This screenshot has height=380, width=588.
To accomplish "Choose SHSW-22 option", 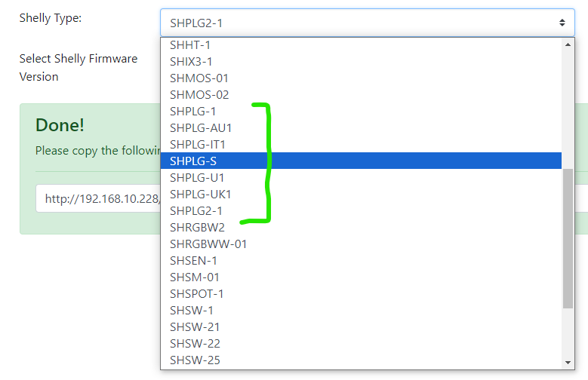I will (361, 343).
